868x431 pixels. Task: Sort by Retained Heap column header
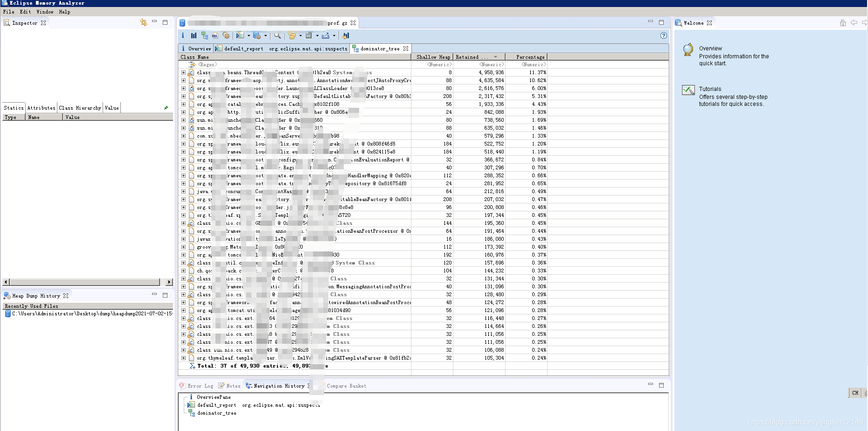tap(479, 57)
